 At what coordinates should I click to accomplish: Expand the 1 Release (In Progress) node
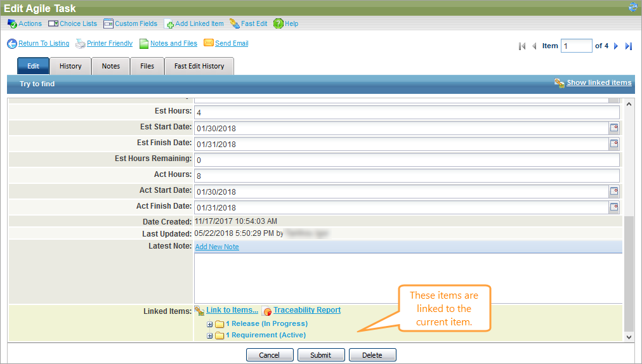[210, 324]
